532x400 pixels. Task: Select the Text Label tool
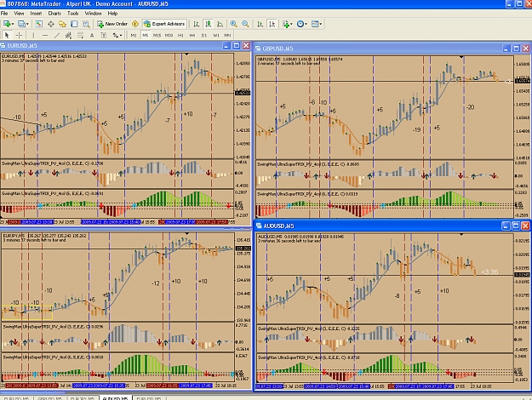click(104, 35)
